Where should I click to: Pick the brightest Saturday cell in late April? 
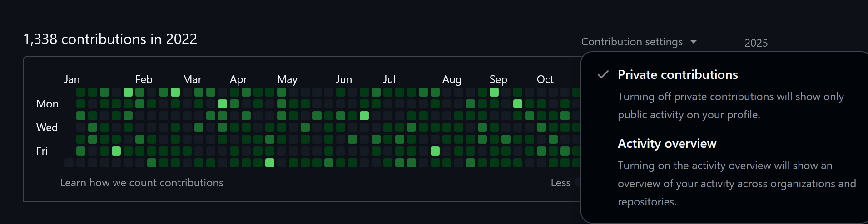tap(270, 163)
